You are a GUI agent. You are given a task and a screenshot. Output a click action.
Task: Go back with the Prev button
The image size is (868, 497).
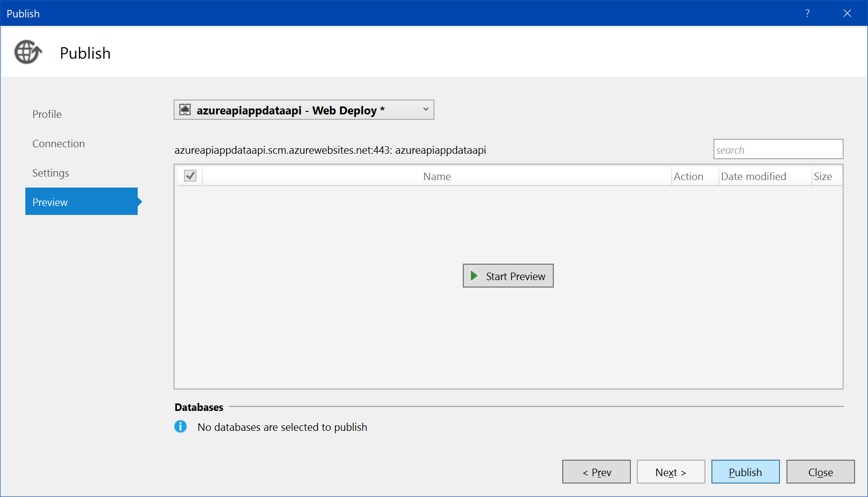click(596, 472)
